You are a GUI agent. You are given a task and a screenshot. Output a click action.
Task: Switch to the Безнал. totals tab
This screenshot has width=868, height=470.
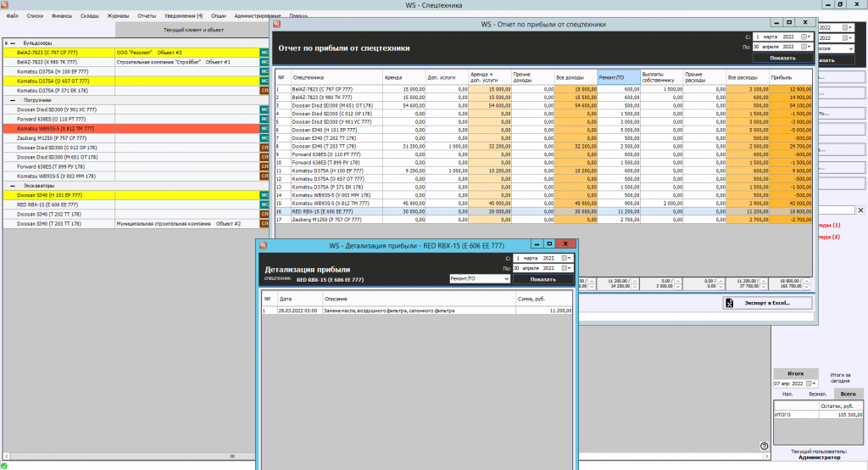tap(818, 394)
